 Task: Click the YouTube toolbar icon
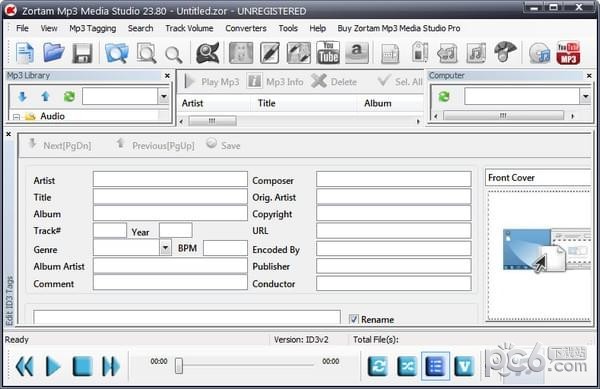coord(328,52)
